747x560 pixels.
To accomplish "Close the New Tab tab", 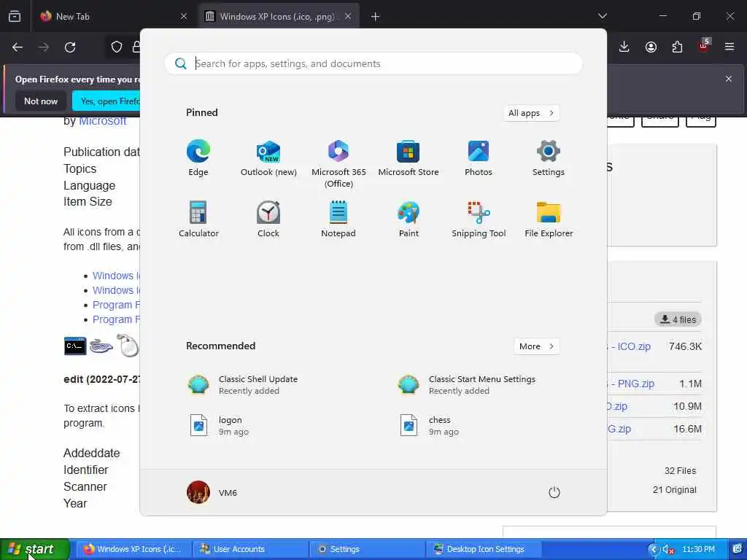I will pyautogui.click(x=184, y=16).
